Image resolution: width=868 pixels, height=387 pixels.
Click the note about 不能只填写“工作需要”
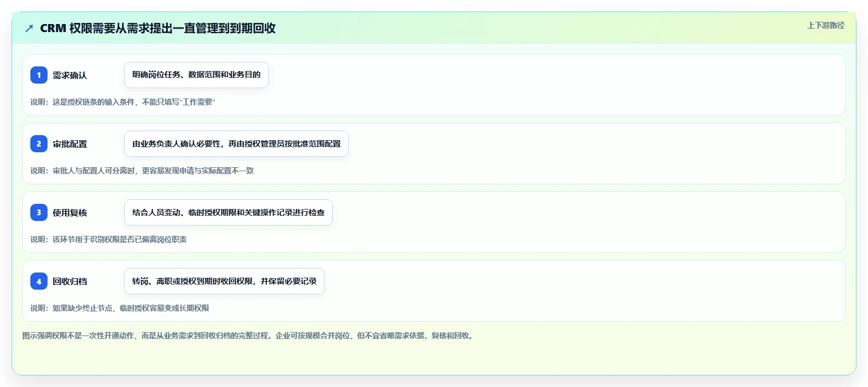pos(123,102)
